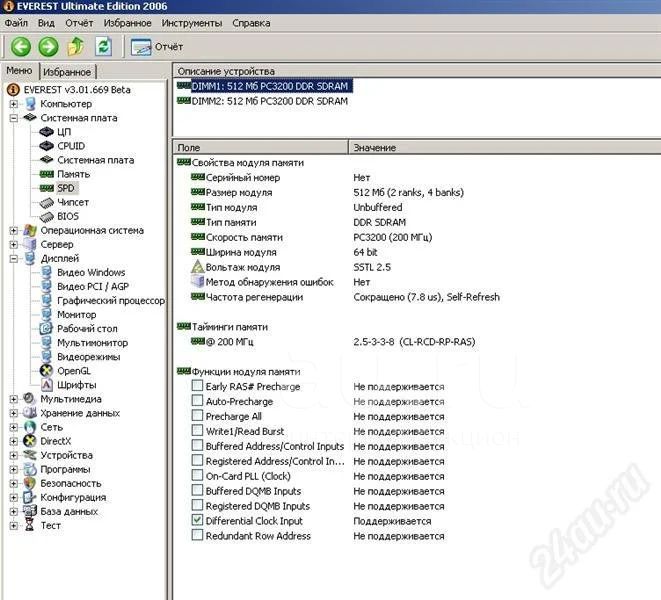Click the Тест hourglass icon
661x600 pixels.
pos(30,525)
